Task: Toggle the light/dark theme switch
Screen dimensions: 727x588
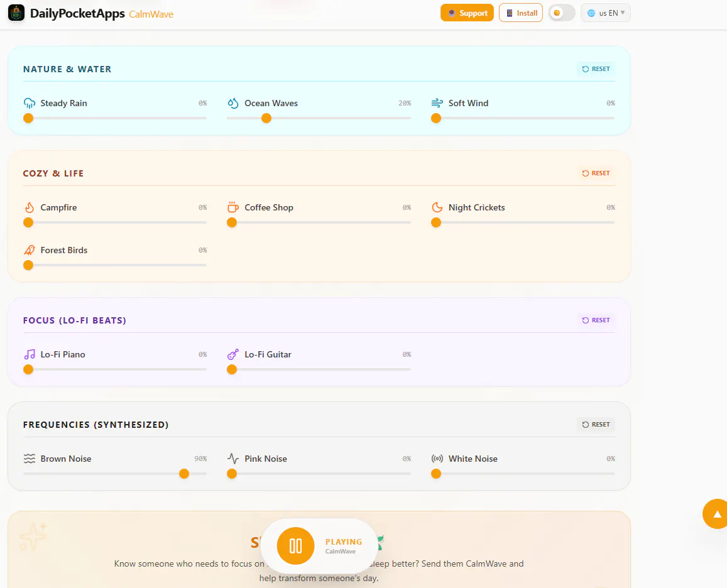Action: [562, 13]
